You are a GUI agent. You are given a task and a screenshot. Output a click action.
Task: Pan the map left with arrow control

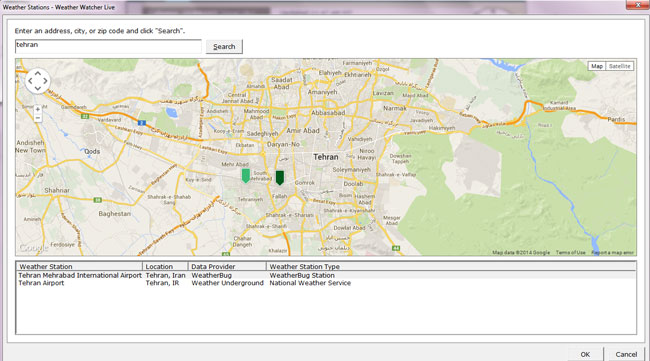click(x=30, y=81)
